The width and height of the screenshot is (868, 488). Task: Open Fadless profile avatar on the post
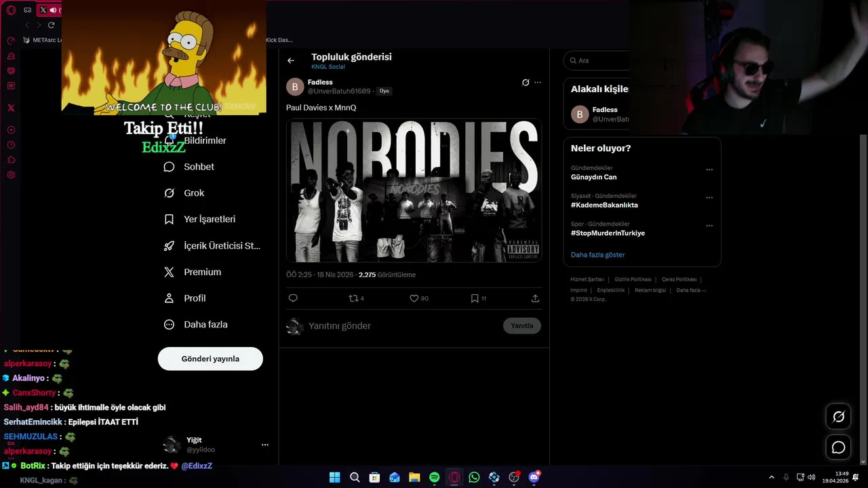[x=295, y=87]
